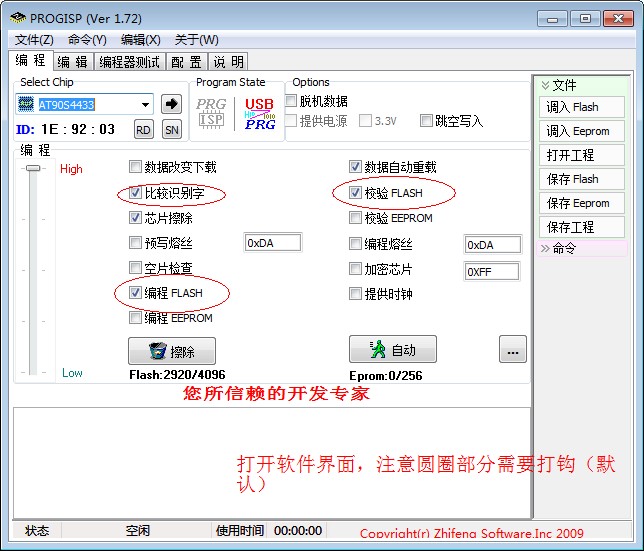Open the 命令(Y) menu
This screenshot has width=644, height=551.
pyautogui.click(x=87, y=40)
